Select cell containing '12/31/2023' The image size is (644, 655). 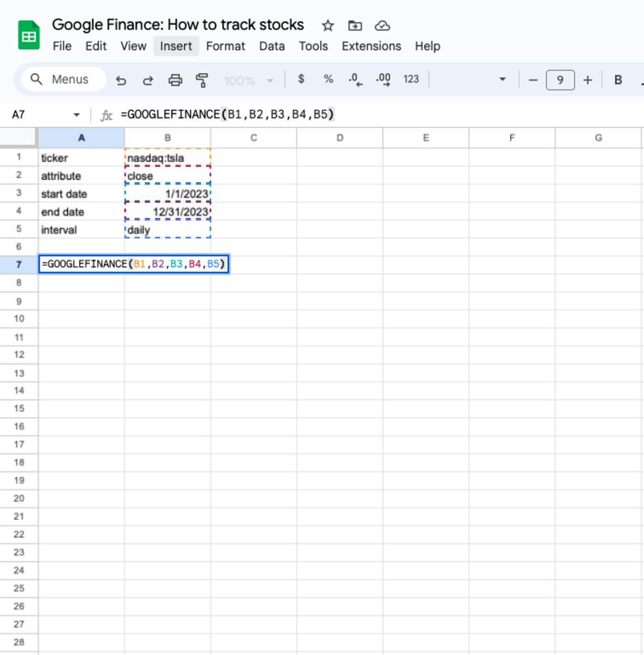(x=168, y=212)
